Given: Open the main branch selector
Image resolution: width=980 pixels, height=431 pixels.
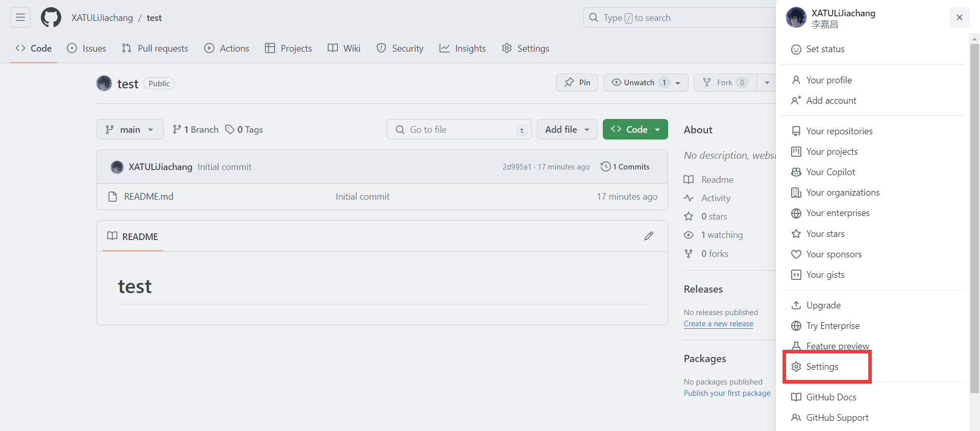Looking at the screenshot, I should click(x=130, y=130).
